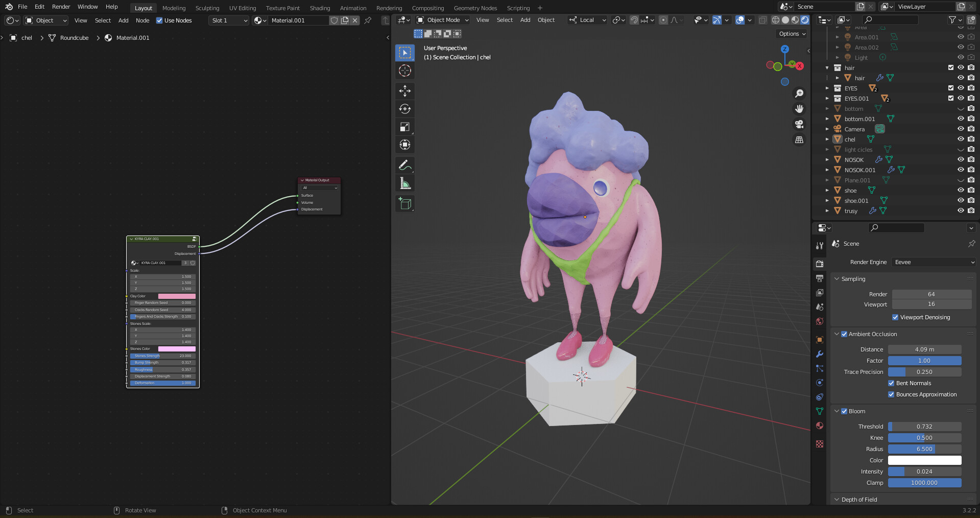Open the Output properties tab
This screenshot has height=518, width=980.
820,278
